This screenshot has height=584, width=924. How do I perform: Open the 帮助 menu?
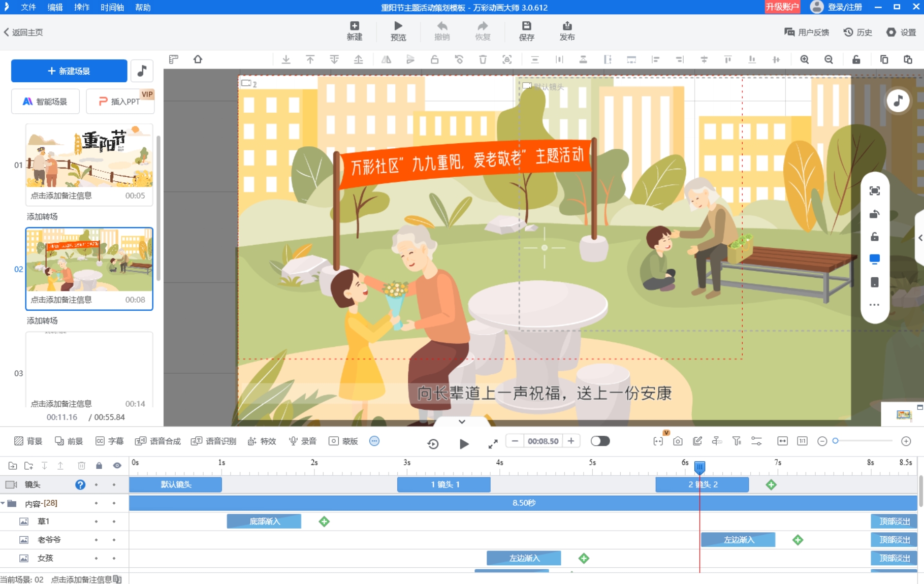tap(143, 7)
